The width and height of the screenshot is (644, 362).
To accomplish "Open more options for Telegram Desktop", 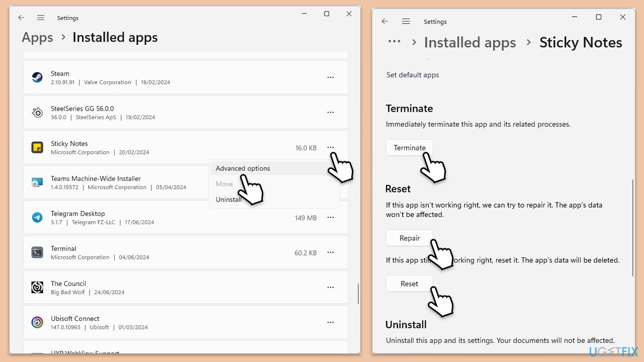I will pyautogui.click(x=331, y=218).
